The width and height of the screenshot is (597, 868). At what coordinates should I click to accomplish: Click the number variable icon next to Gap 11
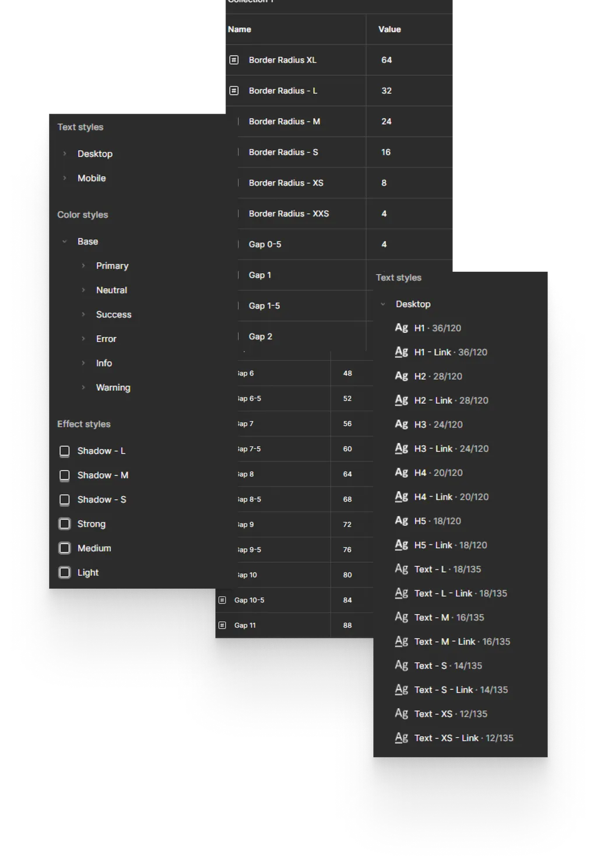(x=223, y=624)
